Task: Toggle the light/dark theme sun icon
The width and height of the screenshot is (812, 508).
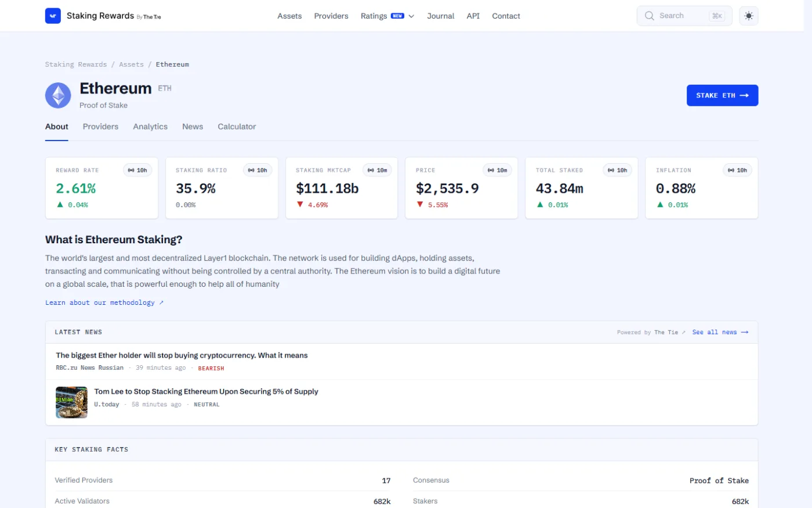Action: (x=749, y=16)
